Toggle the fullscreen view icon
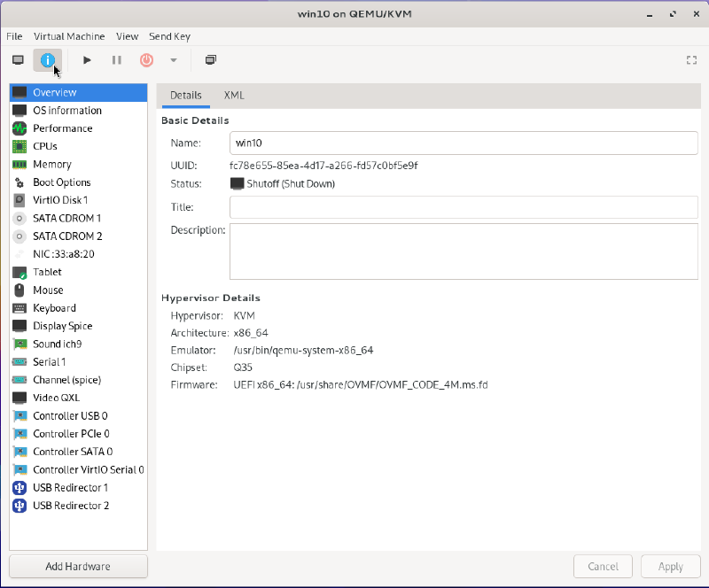 tap(691, 60)
